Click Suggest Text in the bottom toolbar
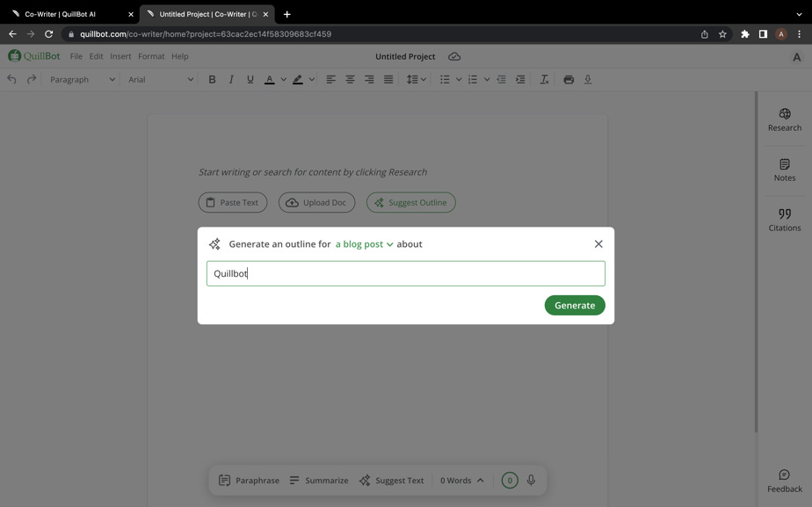This screenshot has height=507, width=812. [x=392, y=480]
